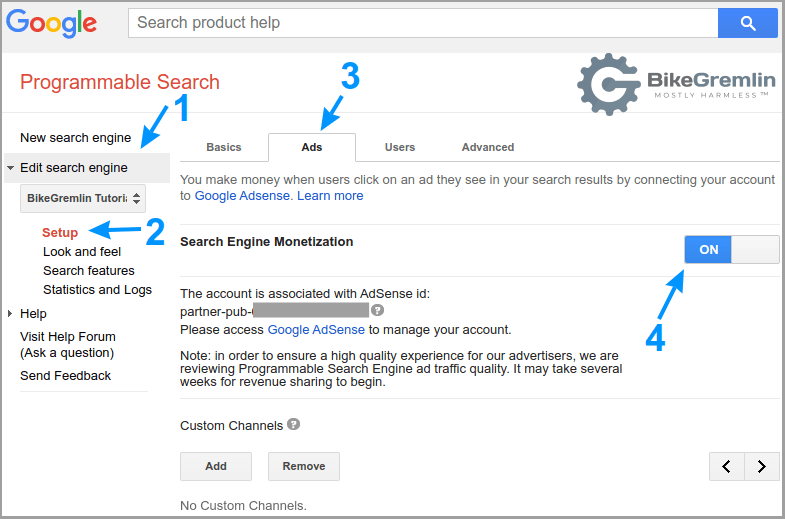Screen dimensions: 785x519
Task: Visit Help Forum to ask a question
Action: pyautogui.click(x=68, y=344)
